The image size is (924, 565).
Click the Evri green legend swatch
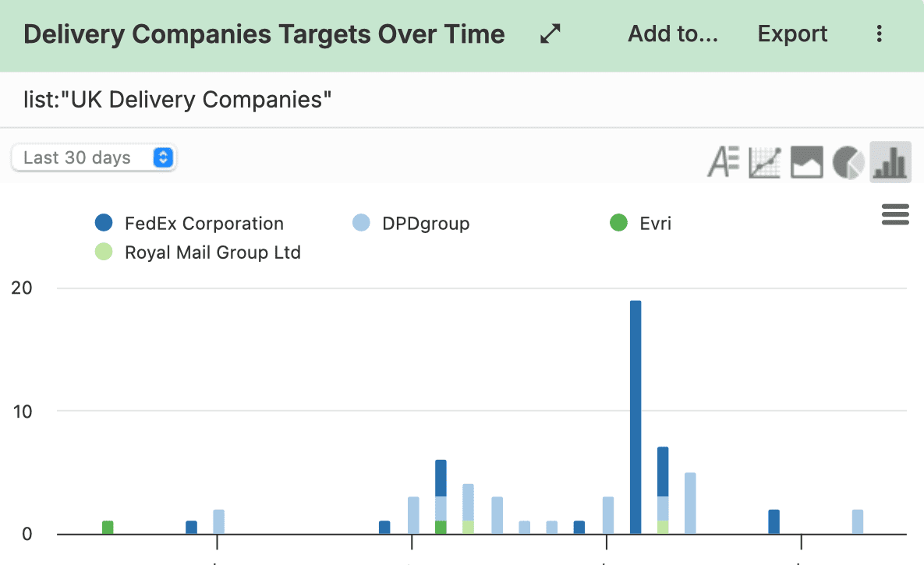619,223
